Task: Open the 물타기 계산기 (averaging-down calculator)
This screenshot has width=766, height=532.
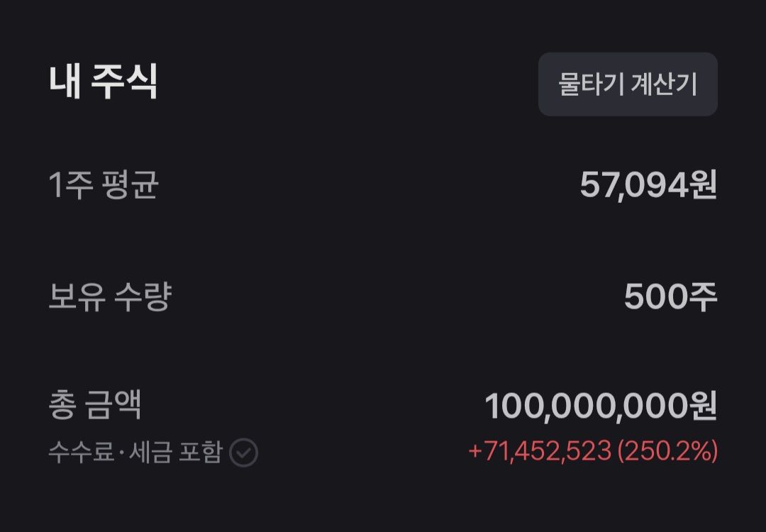Action: (627, 85)
